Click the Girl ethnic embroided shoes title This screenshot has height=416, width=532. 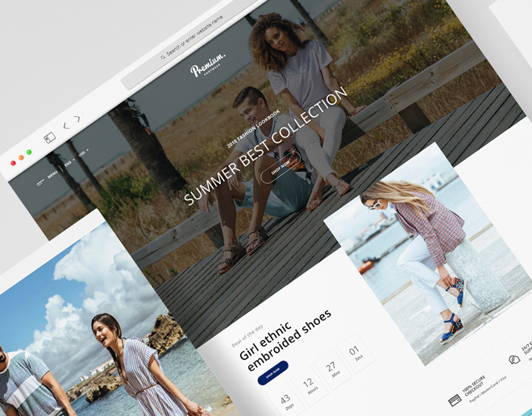click(285, 340)
